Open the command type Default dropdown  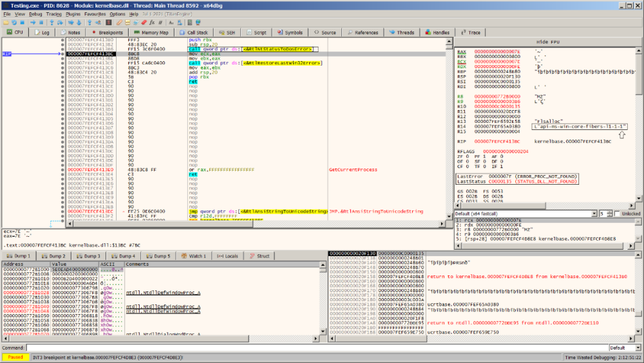tap(624, 348)
